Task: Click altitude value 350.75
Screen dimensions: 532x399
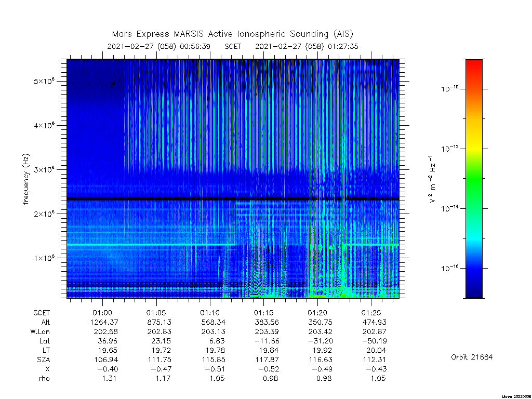Action: [x=320, y=322]
